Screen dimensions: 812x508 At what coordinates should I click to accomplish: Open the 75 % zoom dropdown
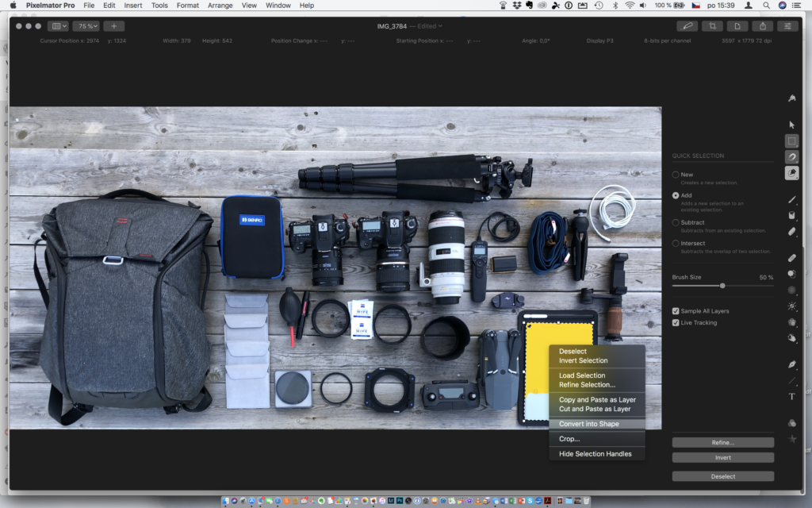click(86, 26)
